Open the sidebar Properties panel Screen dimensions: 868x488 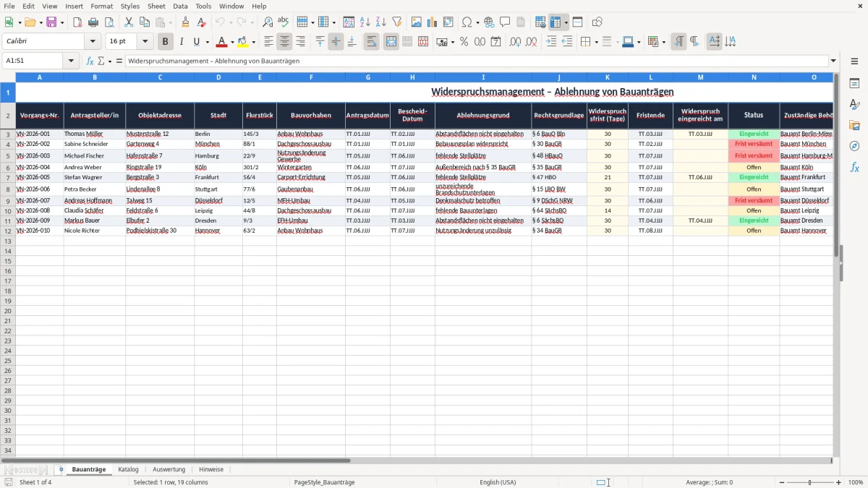click(x=854, y=84)
